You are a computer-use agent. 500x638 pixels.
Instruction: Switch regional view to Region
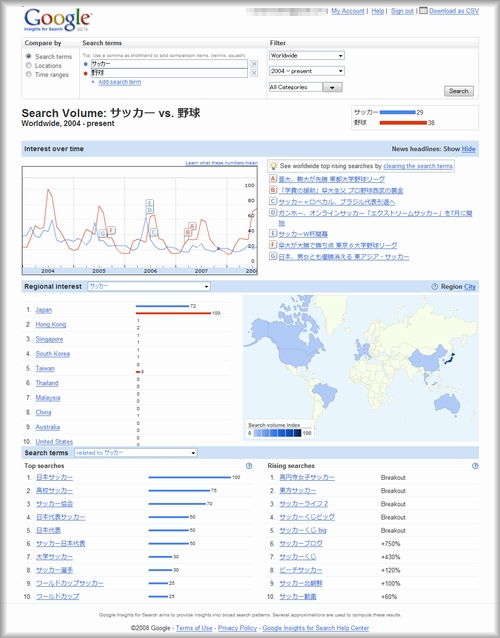click(x=452, y=286)
